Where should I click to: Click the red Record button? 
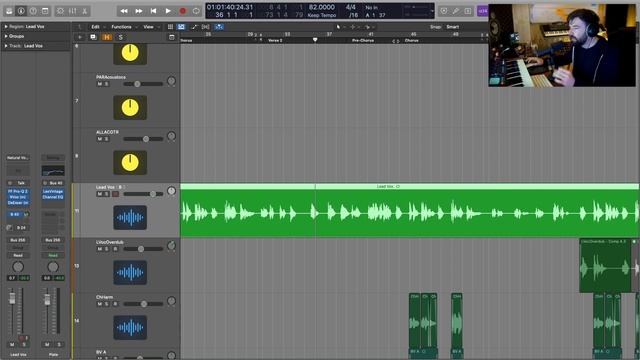182,11
